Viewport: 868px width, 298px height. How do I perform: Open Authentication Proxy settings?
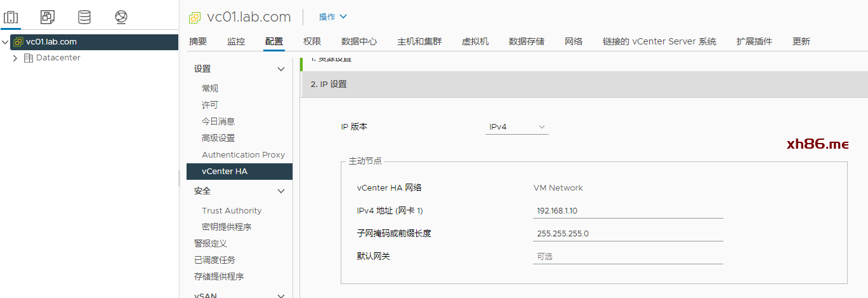pos(243,154)
